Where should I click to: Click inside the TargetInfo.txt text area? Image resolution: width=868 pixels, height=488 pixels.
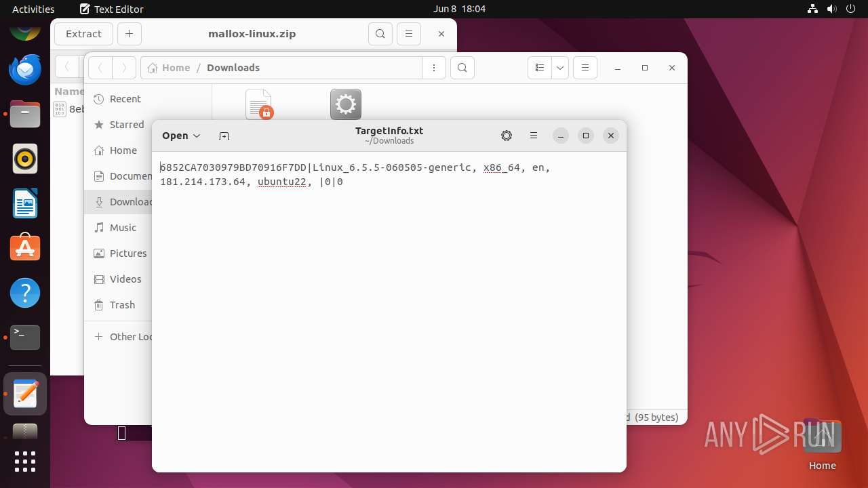[x=389, y=311]
